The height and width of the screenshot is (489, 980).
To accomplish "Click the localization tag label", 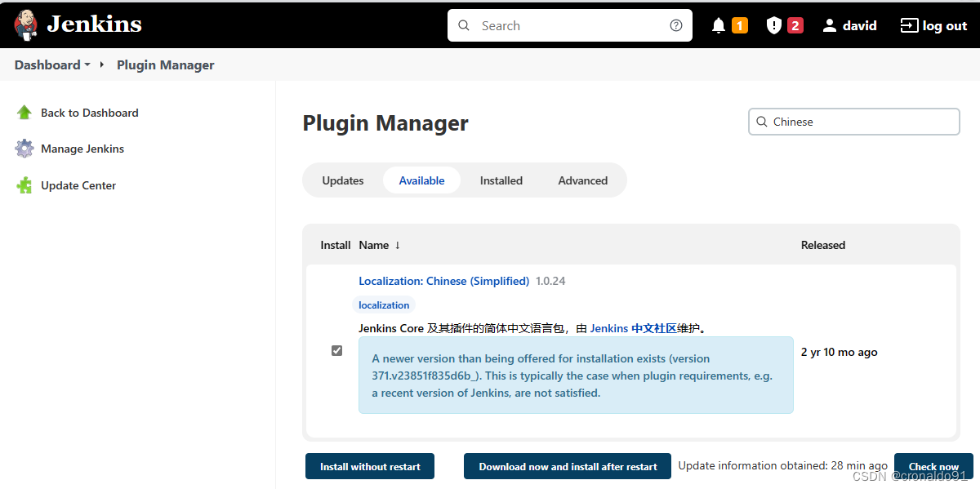I will [x=384, y=305].
